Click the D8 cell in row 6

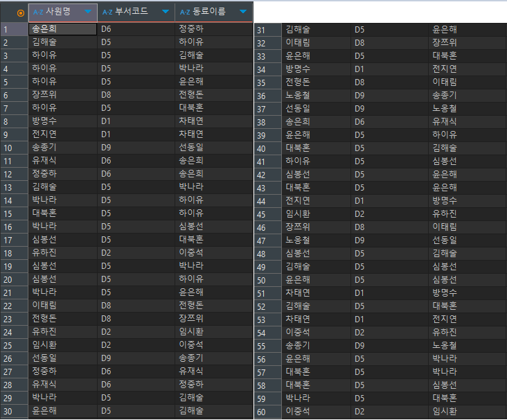point(136,95)
